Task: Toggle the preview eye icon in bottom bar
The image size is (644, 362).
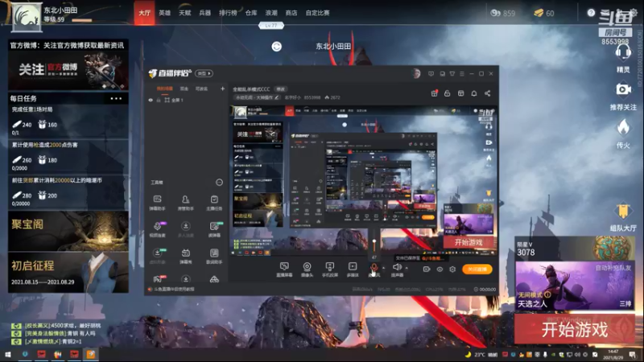Action: [440, 269]
